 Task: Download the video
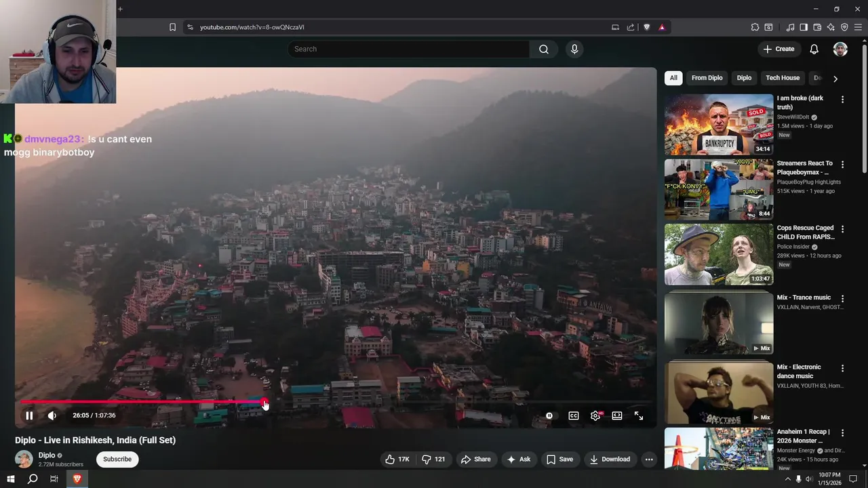(x=610, y=459)
